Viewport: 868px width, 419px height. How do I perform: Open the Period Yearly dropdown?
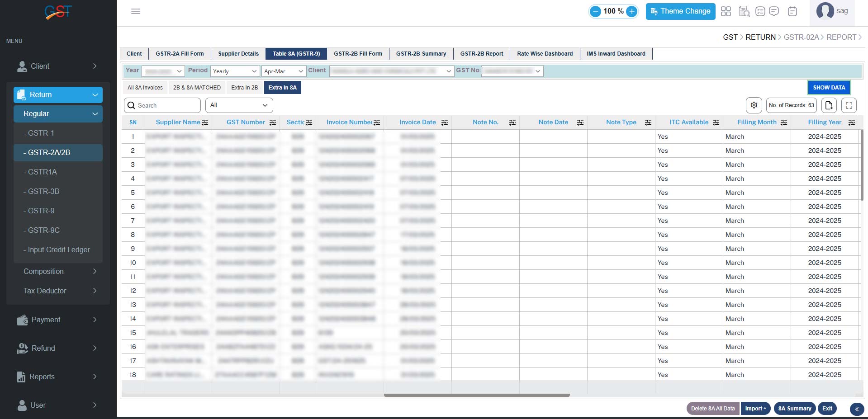pyautogui.click(x=235, y=71)
